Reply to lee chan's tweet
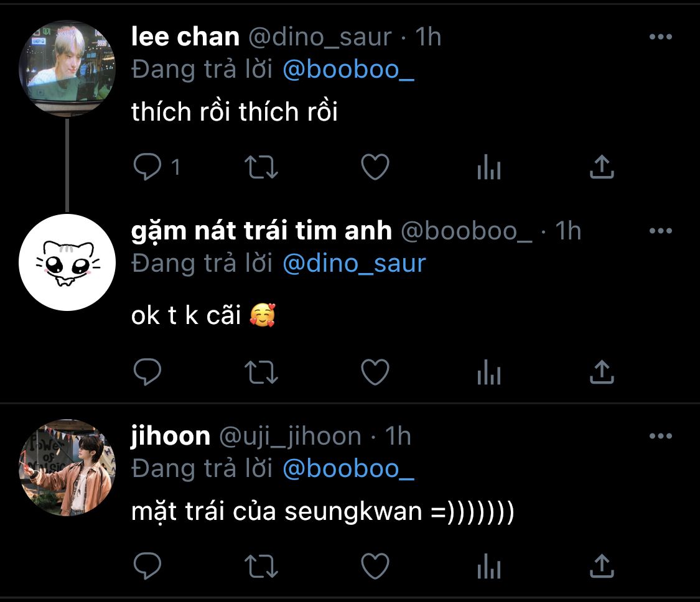 tap(147, 167)
